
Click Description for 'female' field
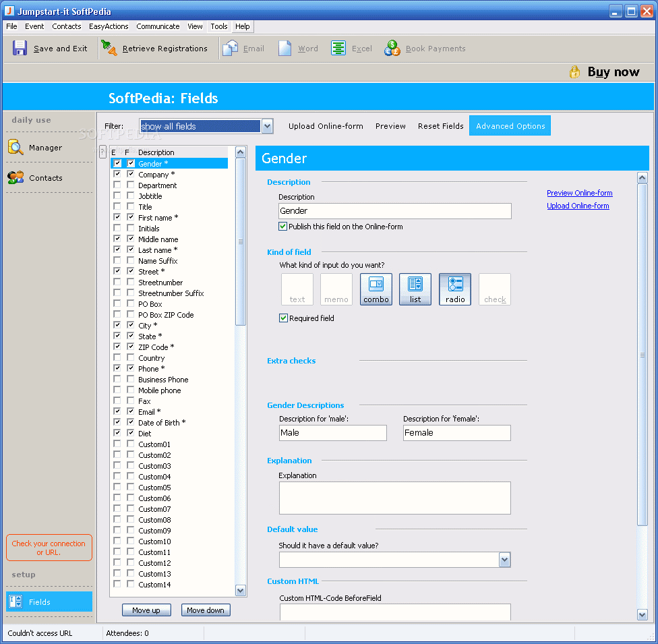457,433
